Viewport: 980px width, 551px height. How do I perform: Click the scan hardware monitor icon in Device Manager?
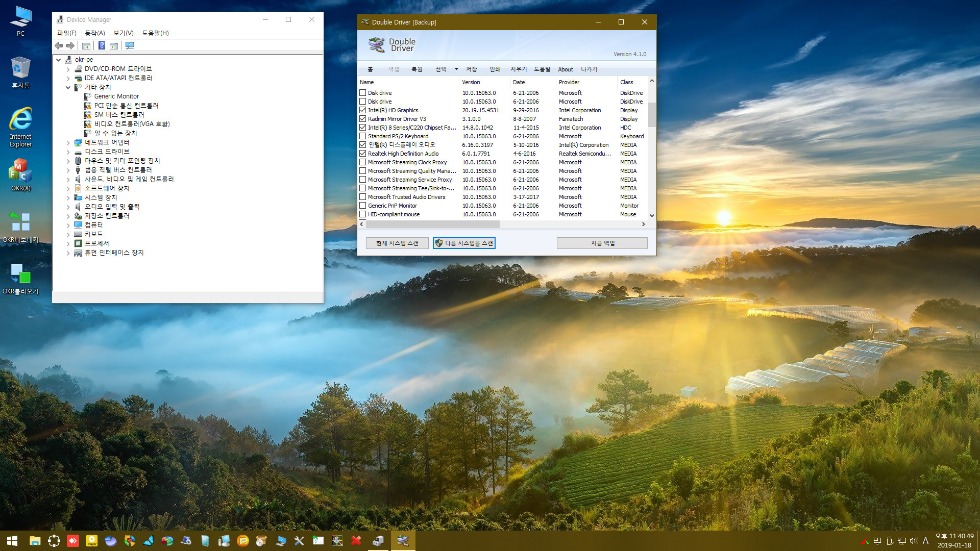pos(130,46)
